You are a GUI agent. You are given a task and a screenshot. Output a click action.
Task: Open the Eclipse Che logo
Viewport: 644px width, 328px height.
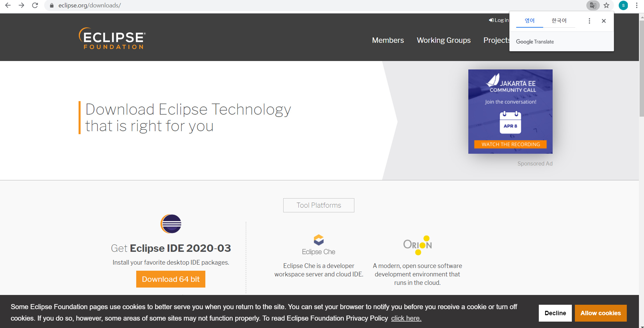click(x=319, y=245)
